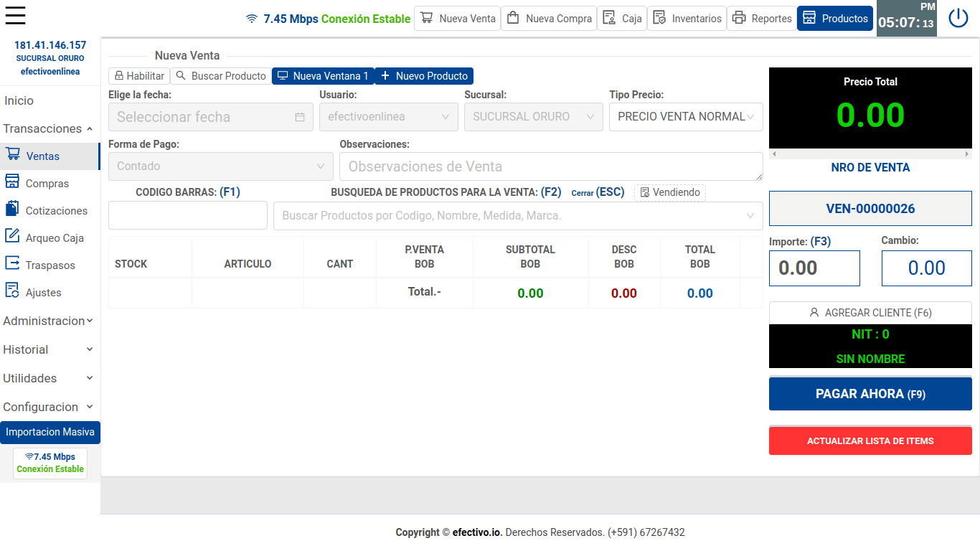Click Pagar Ahora (F9) button

[870, 394]
